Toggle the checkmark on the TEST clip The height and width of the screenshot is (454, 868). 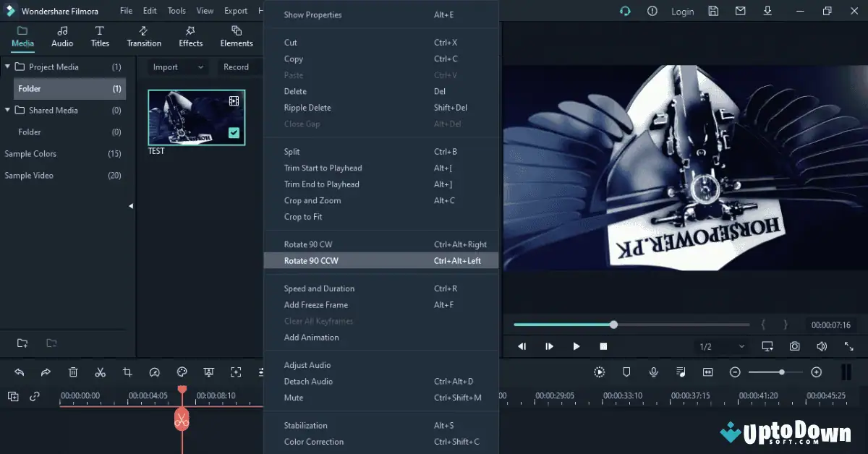234,133
